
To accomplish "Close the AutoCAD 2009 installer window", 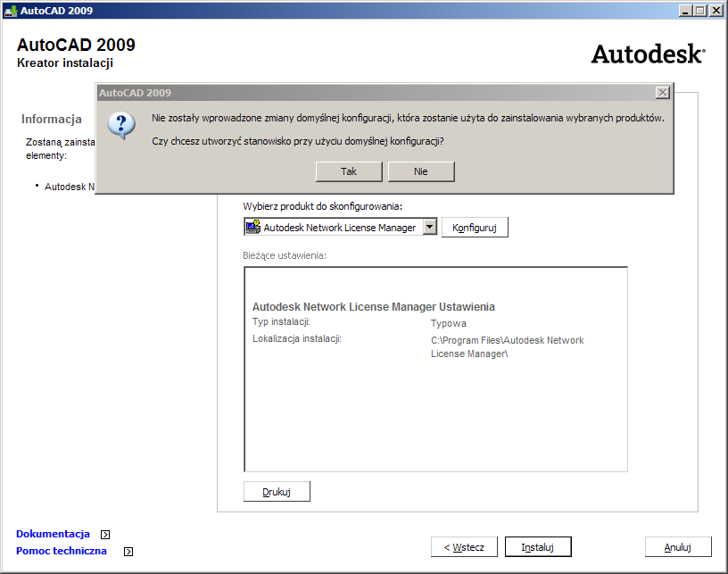I will (716, 10).
